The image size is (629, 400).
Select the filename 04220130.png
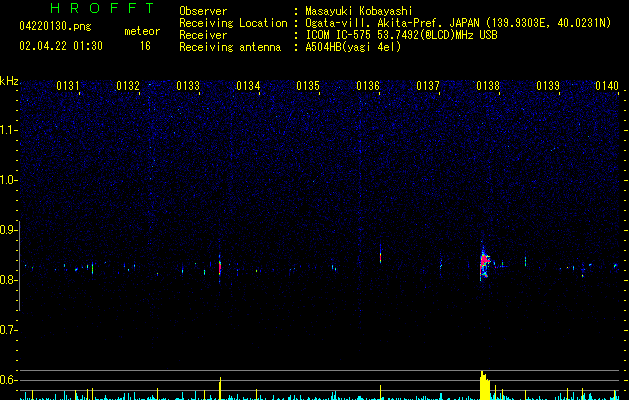[55, 27]
